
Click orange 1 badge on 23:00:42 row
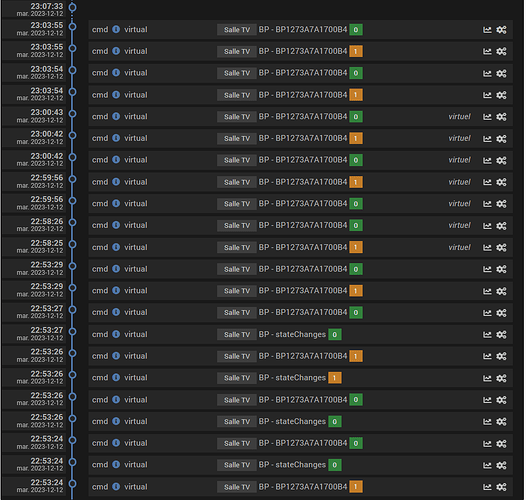(x=356, y=139)
